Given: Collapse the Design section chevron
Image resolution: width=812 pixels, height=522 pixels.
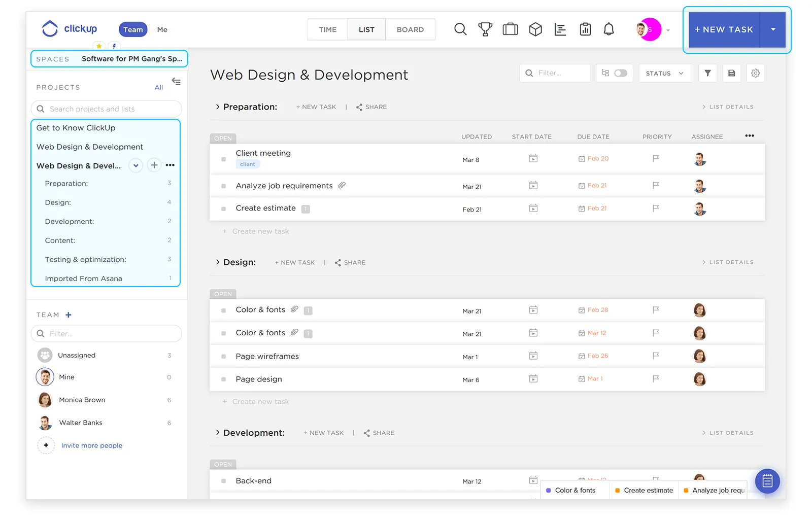Looking at the screenshot, I should (218, 262).
